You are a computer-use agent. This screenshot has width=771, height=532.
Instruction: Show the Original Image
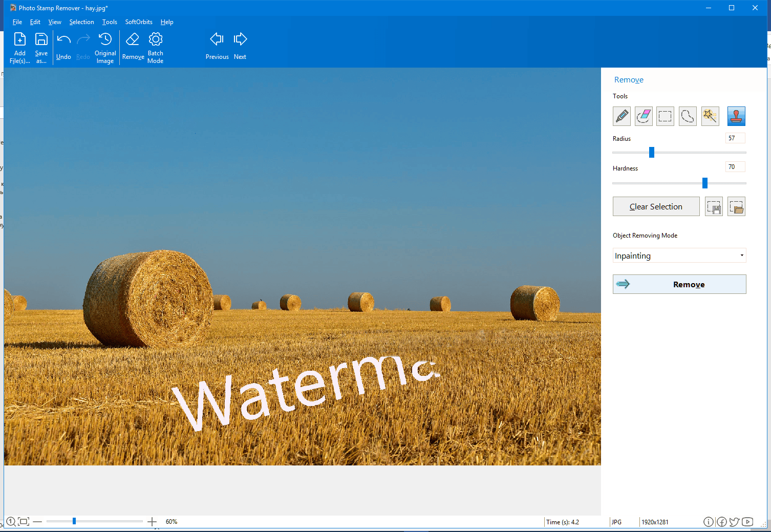105,47
